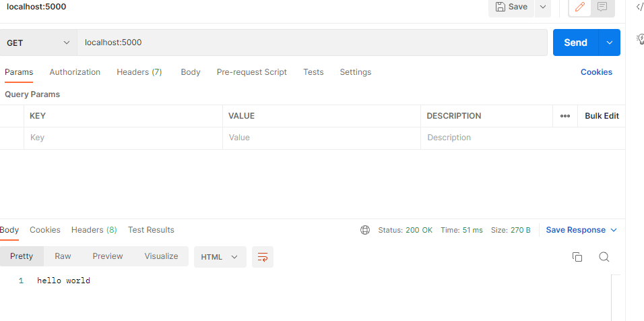Select the response Body tab
The height and width of the screenshot is (321, 644).
tap(9, 230)
